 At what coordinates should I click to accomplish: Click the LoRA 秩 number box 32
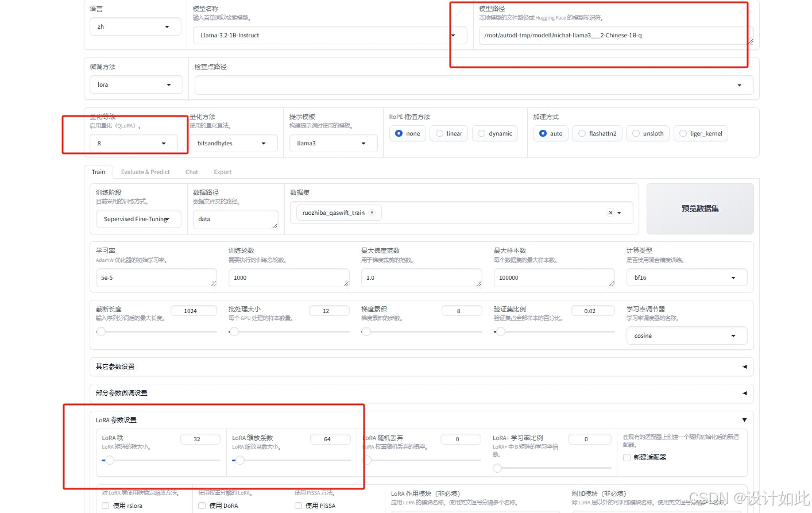[x=200, y=439]
